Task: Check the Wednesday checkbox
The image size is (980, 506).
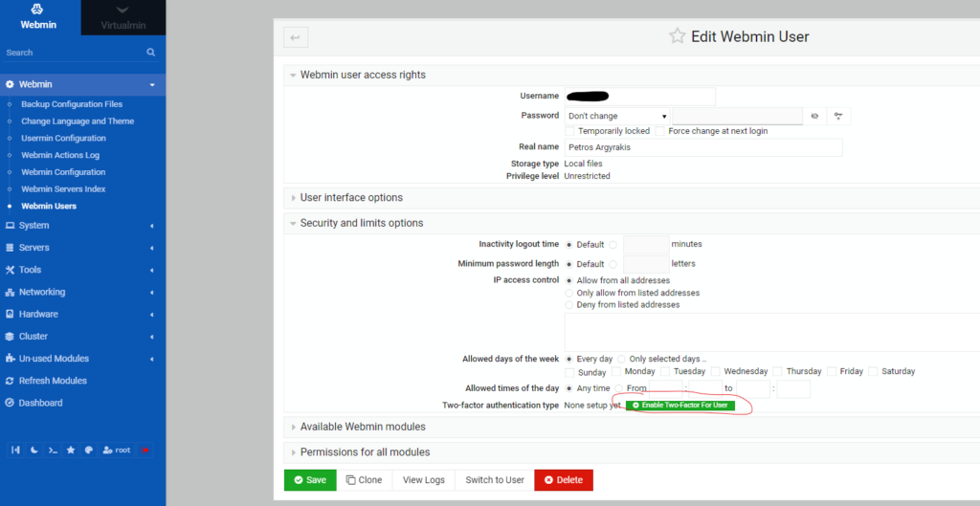Action: 716,371
